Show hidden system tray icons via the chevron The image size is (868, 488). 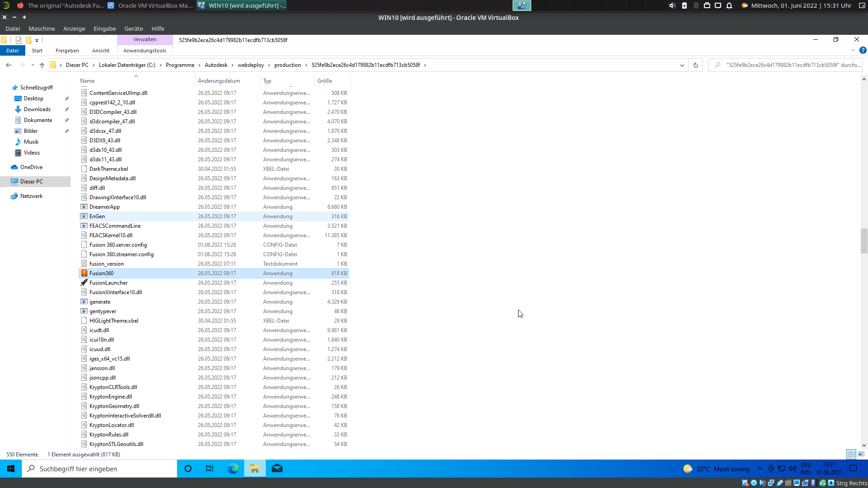tap(759, 469)
